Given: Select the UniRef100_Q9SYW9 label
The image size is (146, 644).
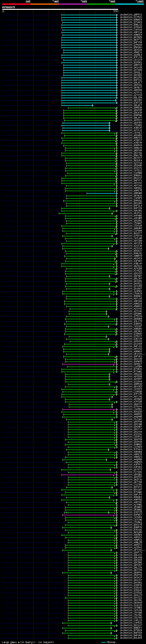Looking at the screenshot, I should click(x=131, y=424).
